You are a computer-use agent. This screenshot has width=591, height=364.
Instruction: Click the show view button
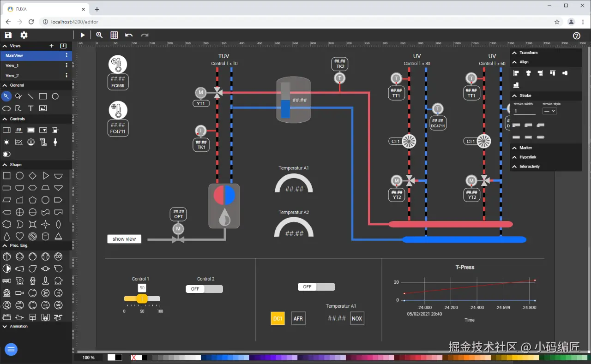(x=124, y=239)
